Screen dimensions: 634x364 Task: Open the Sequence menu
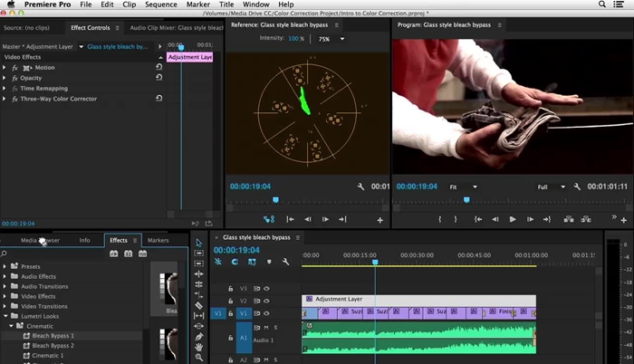point(160,5)
